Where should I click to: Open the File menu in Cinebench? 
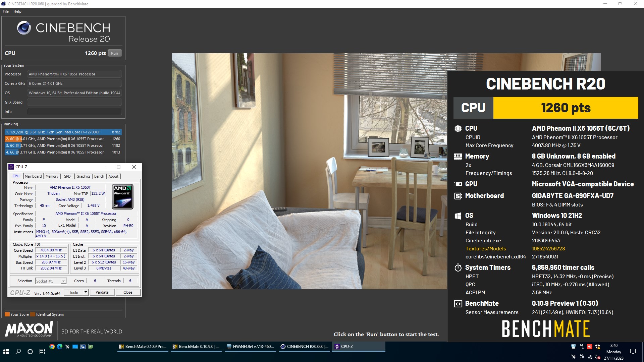click(x=6, y=11)
